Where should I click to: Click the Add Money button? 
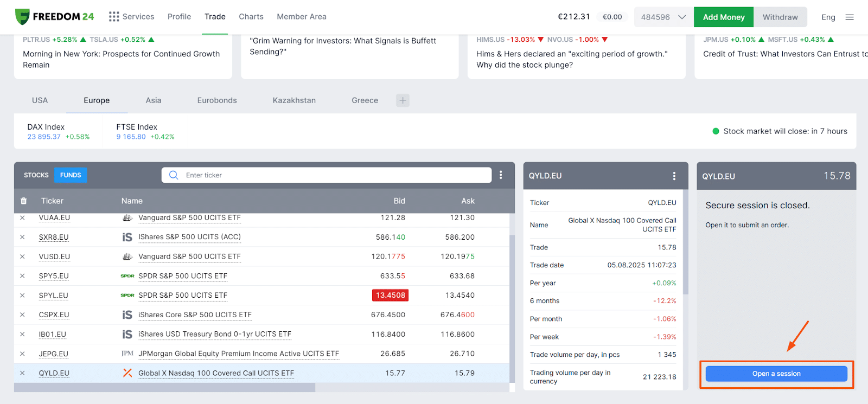(724, 17)
